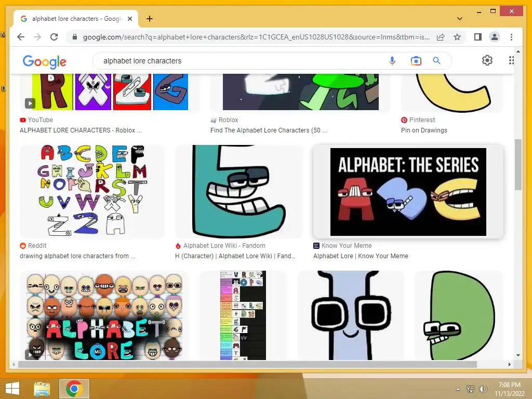Screen dimensions: 532x399
Task: Bookmark this tab with the star icon
Action: (x=457, y=37)
